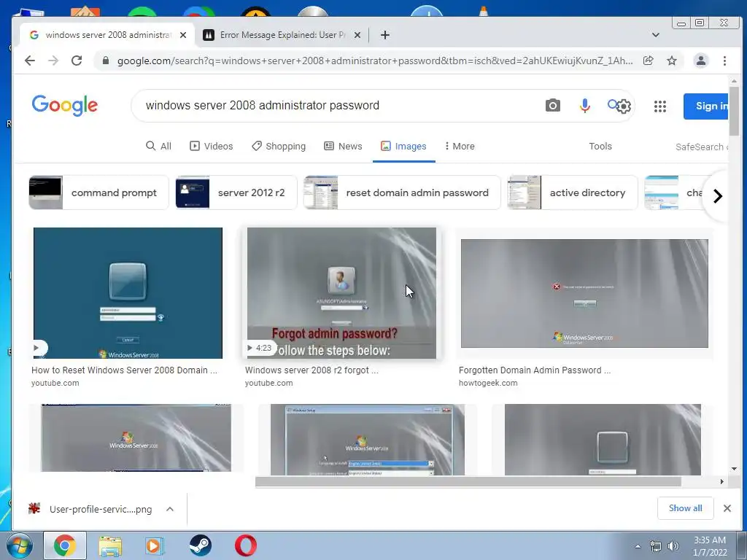The image size is (747, 560).
Task: Open Steam from the taskbar
Action: click(x=200, y=545)
